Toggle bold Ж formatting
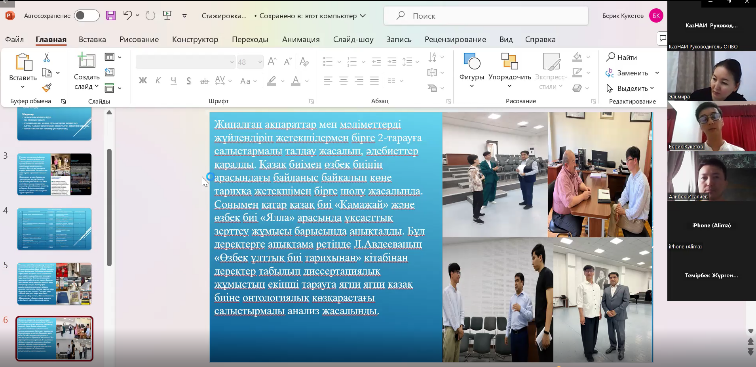Screen dimensions: 756x367 coord(143,81)
